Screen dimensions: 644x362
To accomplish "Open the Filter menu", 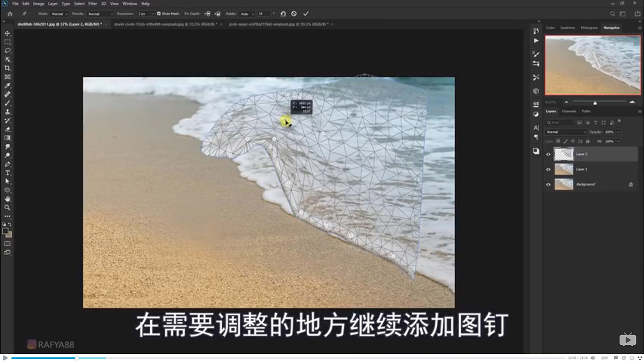I will pos(92,3).
